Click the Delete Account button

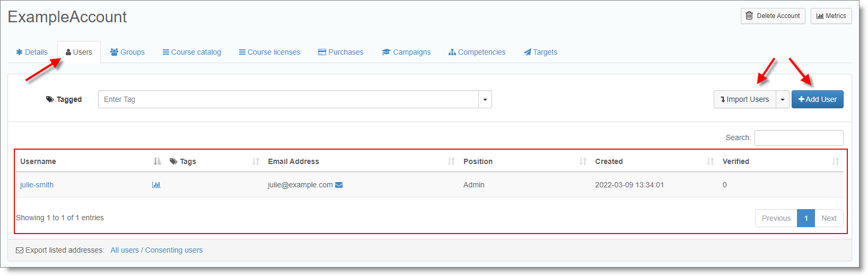(773, 16)
